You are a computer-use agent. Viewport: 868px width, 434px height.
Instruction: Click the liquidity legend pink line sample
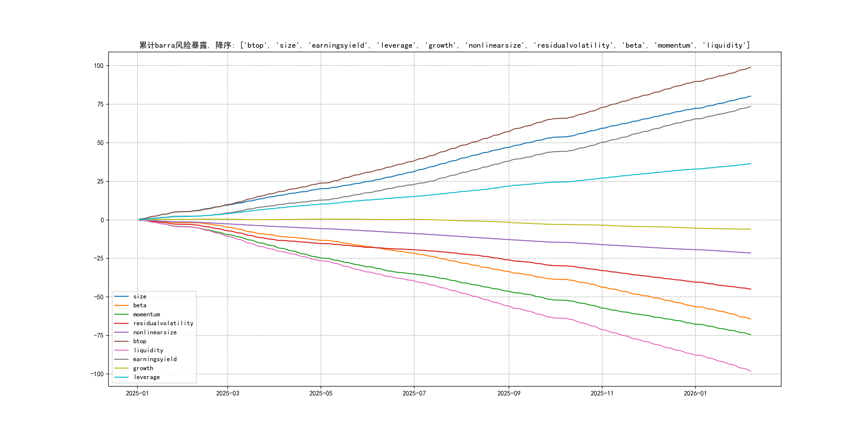click(x=121, y=350)
